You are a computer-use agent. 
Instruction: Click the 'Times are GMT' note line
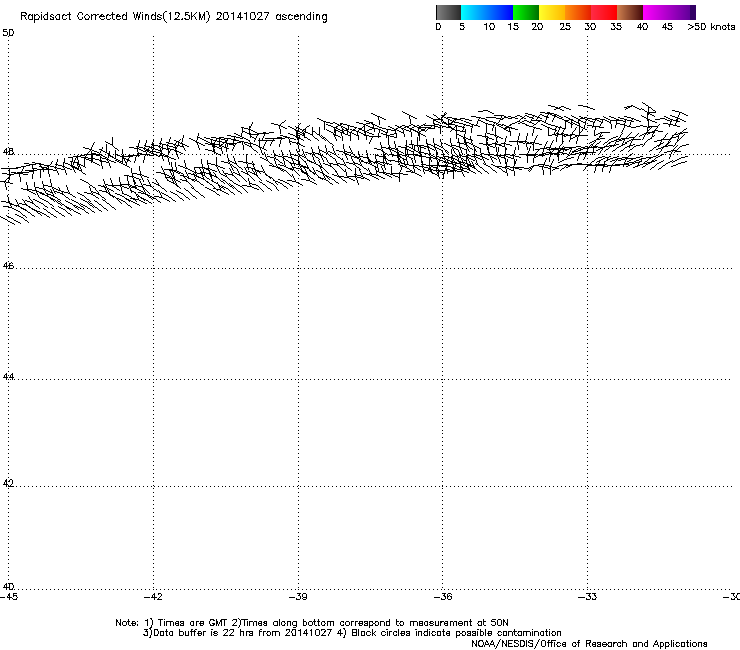[x=312, y=623]
